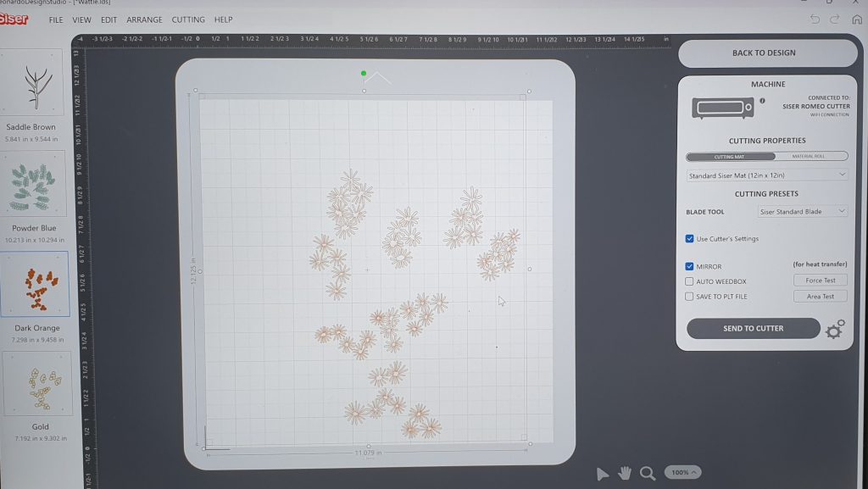This screenshot has height=489, width=868.
Task: Open the Arrange menu
Action: coord(144,19)
